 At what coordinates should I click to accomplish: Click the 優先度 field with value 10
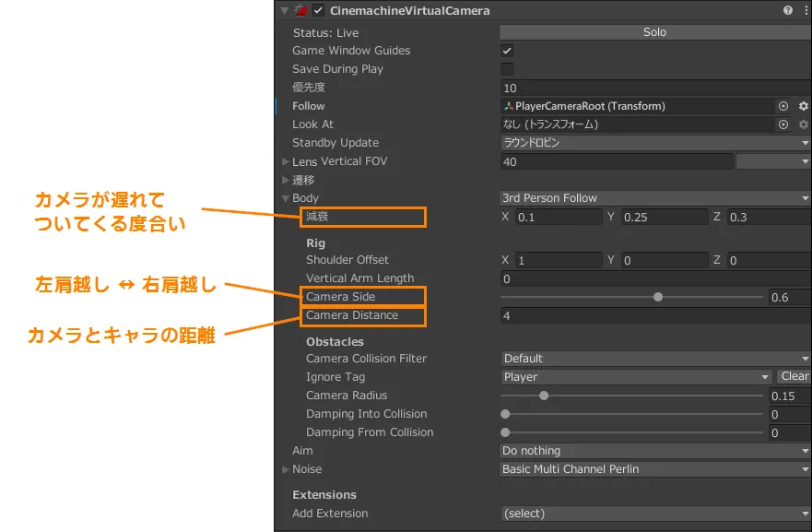655,89
